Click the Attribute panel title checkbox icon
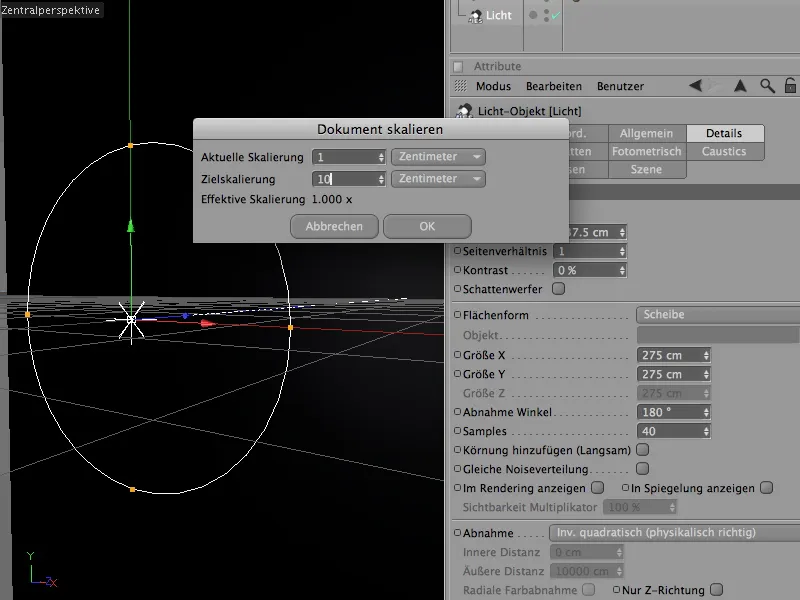 pos(458,65)
